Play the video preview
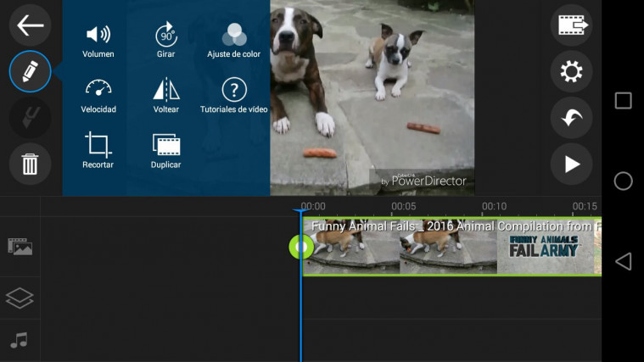This screenshot has width=644, height=362. coord(571,164)
